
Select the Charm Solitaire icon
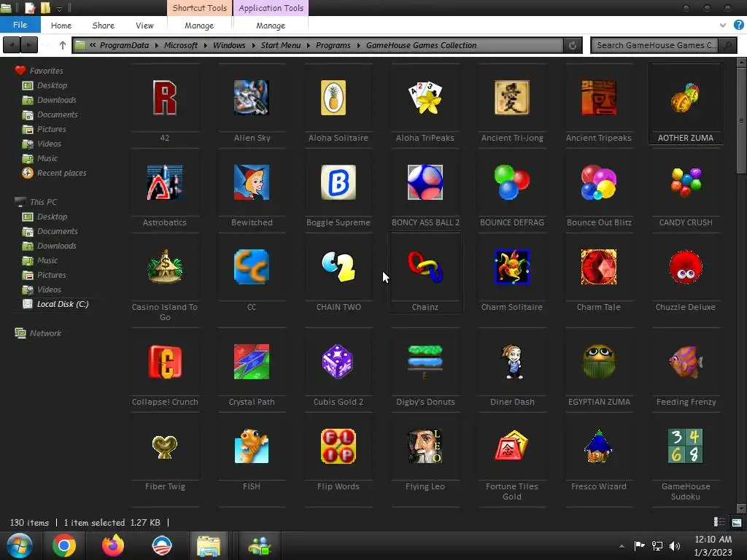[511, 267]
